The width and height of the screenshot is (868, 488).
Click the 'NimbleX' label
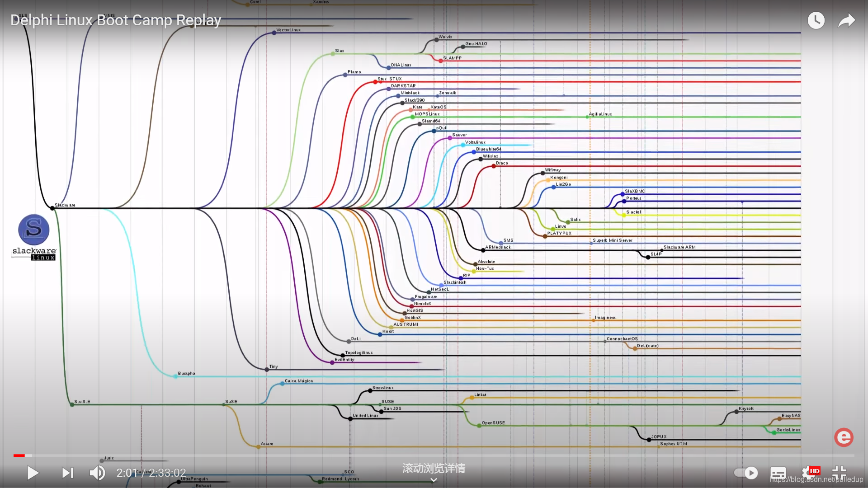423,304
